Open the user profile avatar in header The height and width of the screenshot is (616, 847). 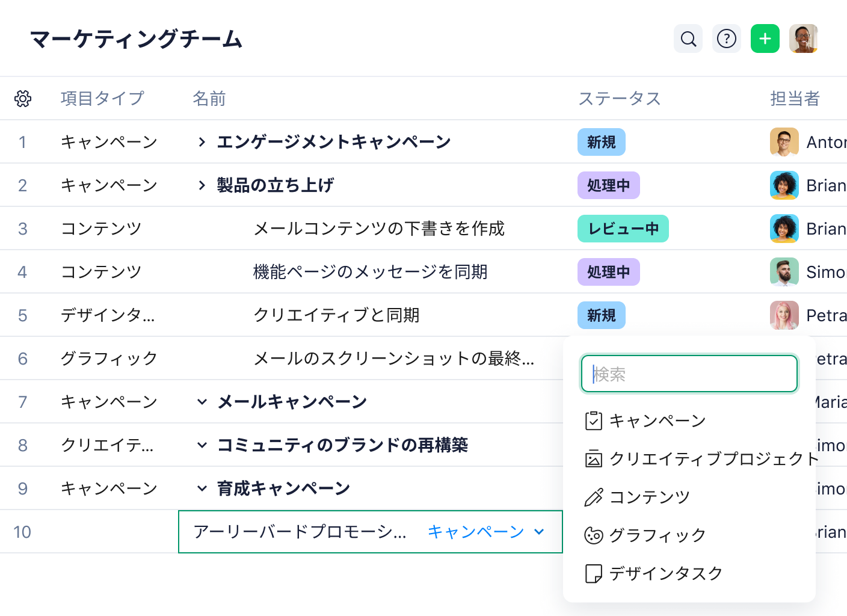pyautogui.click(x=804, y=39)
